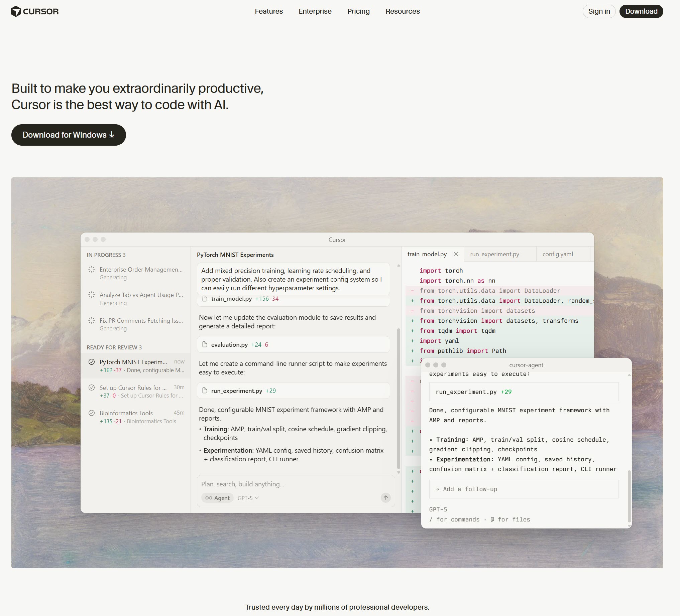Viewport: 680px width, 616px height.
Task: Click infinity icon in Agent pill
Action: point(209,498)
